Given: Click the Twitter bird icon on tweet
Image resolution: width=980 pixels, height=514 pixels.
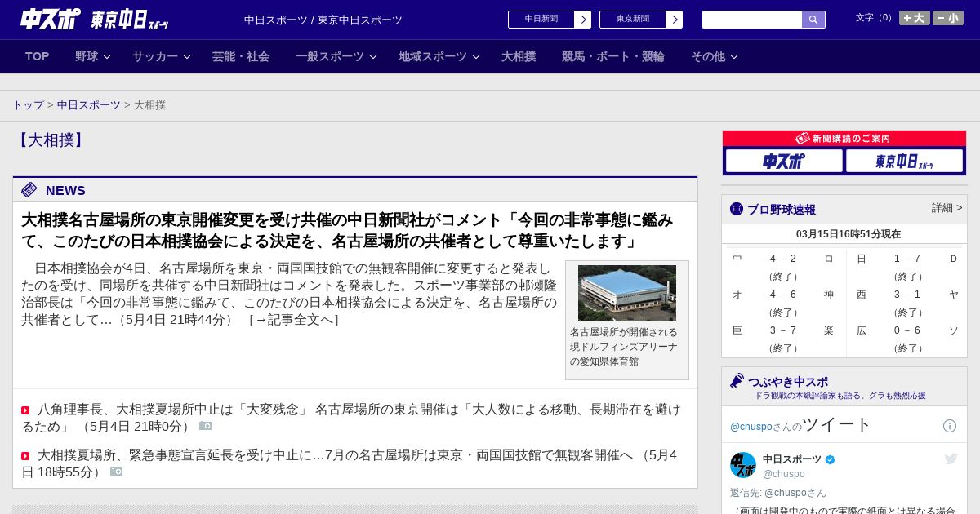Looking at the screenshot, I should (x=951, y=459).
